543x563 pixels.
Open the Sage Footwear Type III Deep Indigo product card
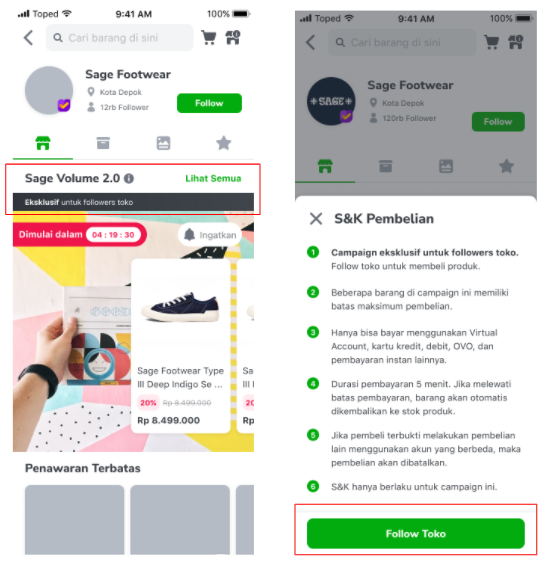click(181, 346)
